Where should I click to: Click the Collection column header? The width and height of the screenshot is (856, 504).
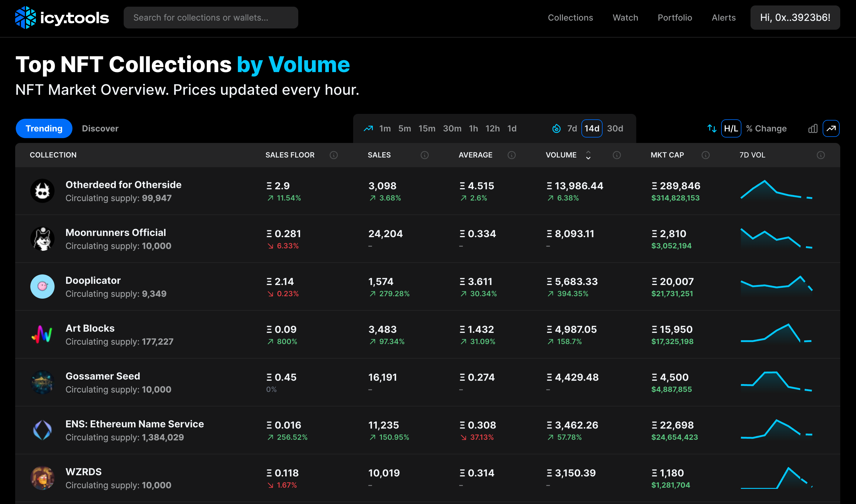[53, 155]
